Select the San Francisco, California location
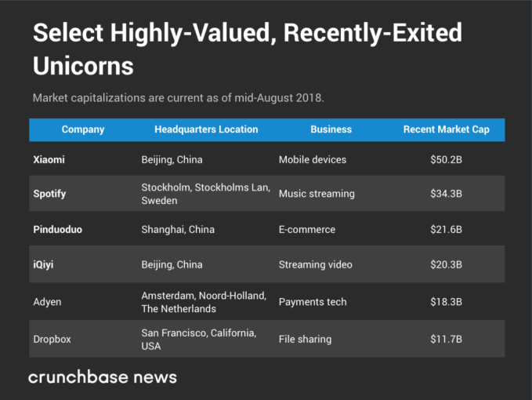The height and width of the screenshot is (400, 532). [198, 340]
